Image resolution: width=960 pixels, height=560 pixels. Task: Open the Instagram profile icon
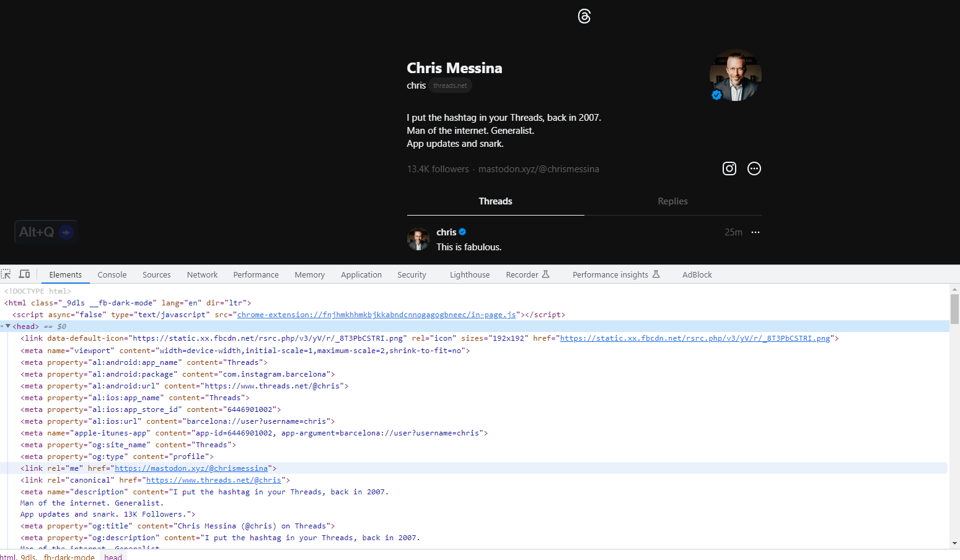(729, 168)
